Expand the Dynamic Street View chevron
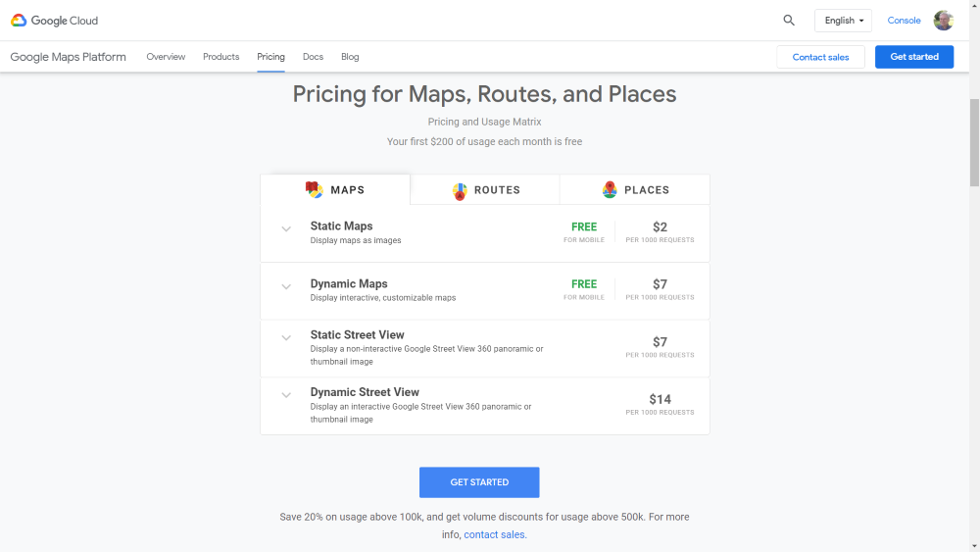The width and height of the screenshot is (980, 552). click(x=286, y=395)
